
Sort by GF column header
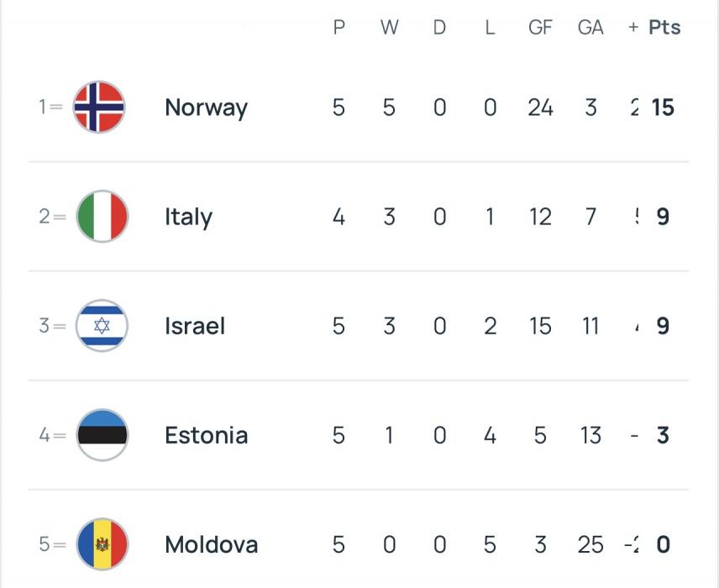pyautogui.click(x=540, y=27)
